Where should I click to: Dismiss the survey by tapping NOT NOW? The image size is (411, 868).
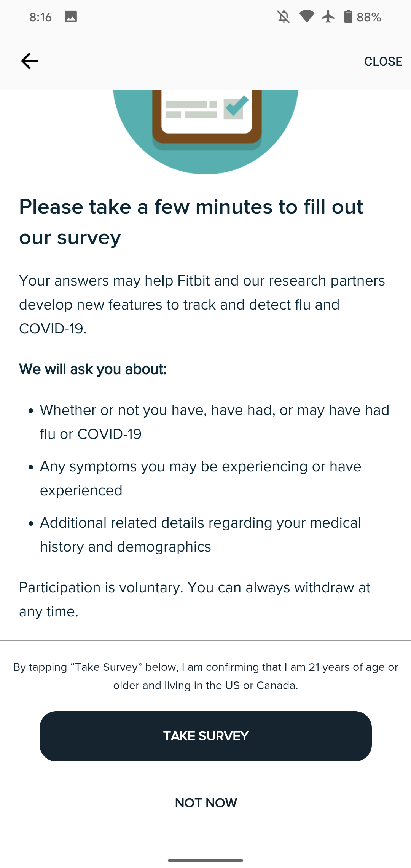tap(206, 803)
